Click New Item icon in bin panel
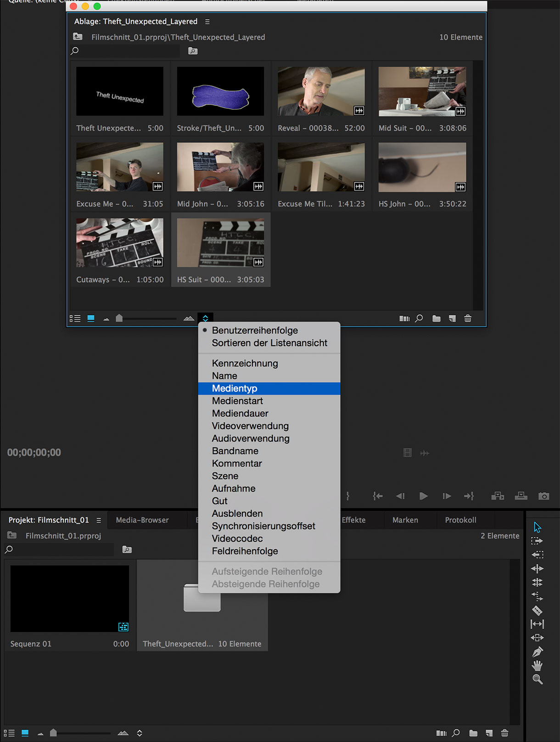 click(x=452, y=318)
